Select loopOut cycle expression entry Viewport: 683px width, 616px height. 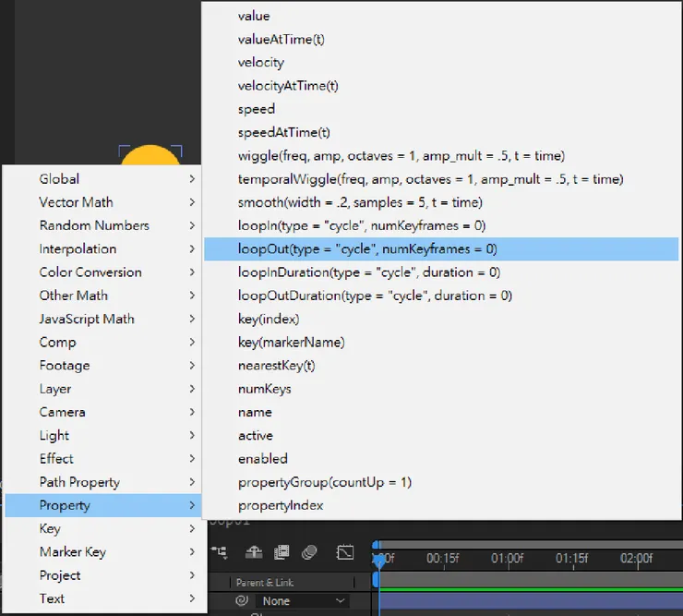[x=367, y=248]
